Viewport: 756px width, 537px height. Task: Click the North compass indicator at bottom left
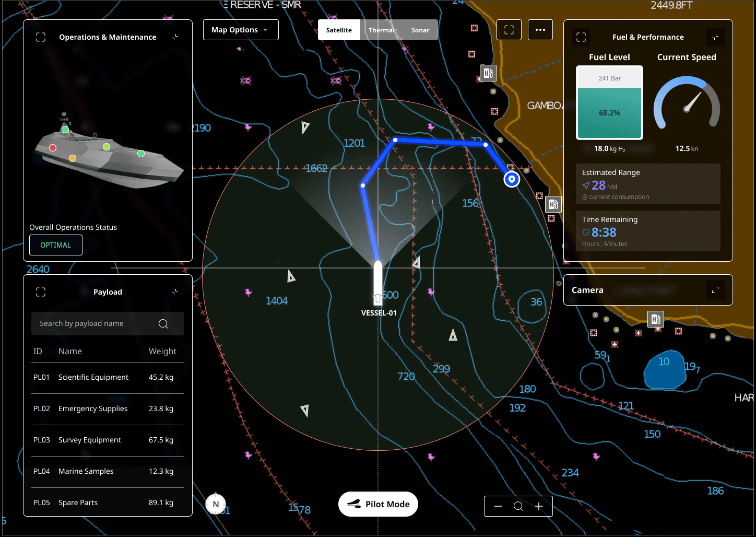216,504
